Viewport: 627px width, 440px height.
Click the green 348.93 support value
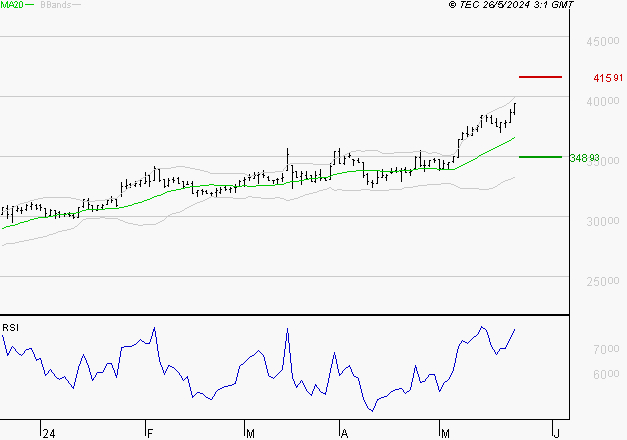[x=584, y=158]
